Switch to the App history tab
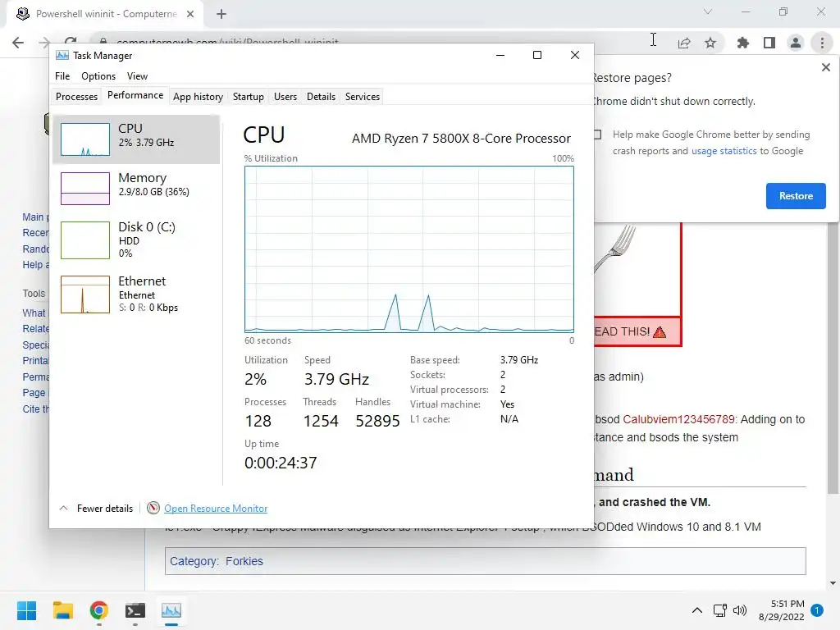The image size is (840, 630). click(198, 97)
